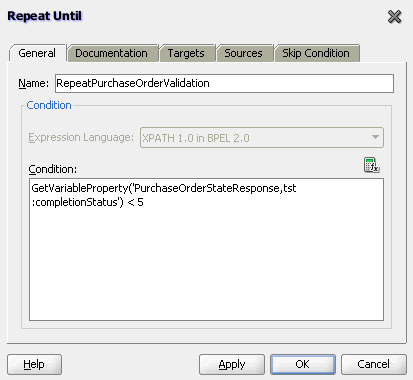413x380 pixels.
Task: Close the Repeat Until dialog
Action: click(x=394, y=17)
